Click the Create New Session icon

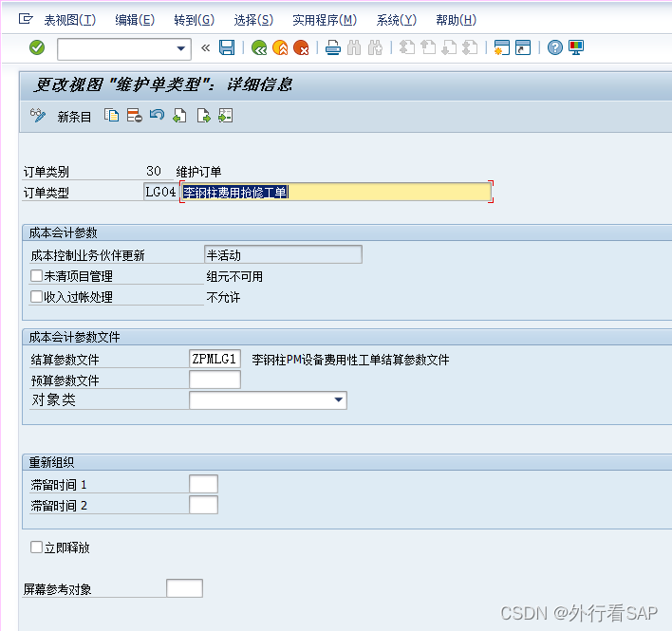point(502,47)
